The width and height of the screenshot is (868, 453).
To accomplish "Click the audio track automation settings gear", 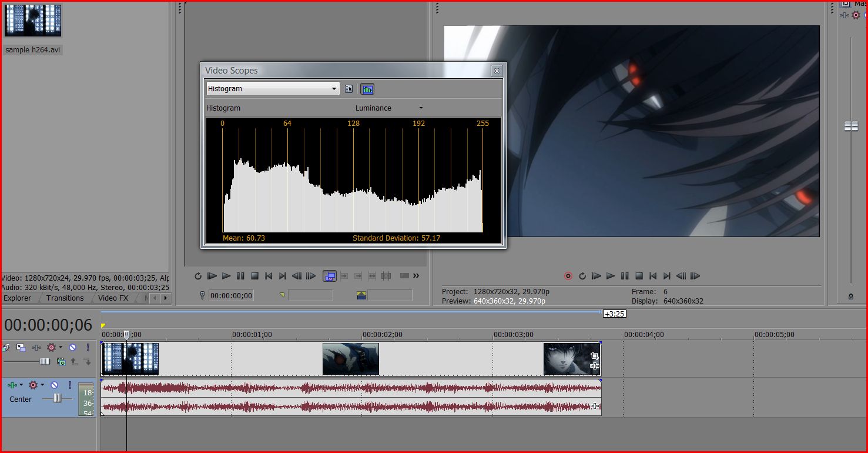I will point(33,385).
